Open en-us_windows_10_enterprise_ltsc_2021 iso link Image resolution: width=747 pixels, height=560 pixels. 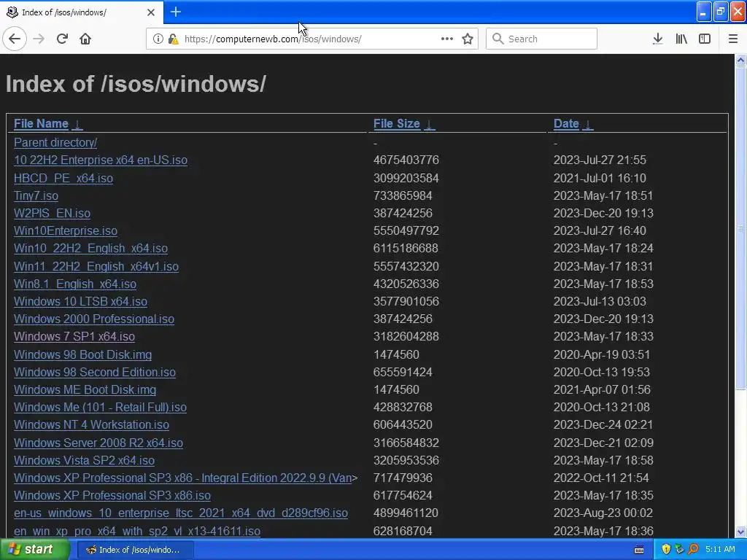[x=181, y=513]
